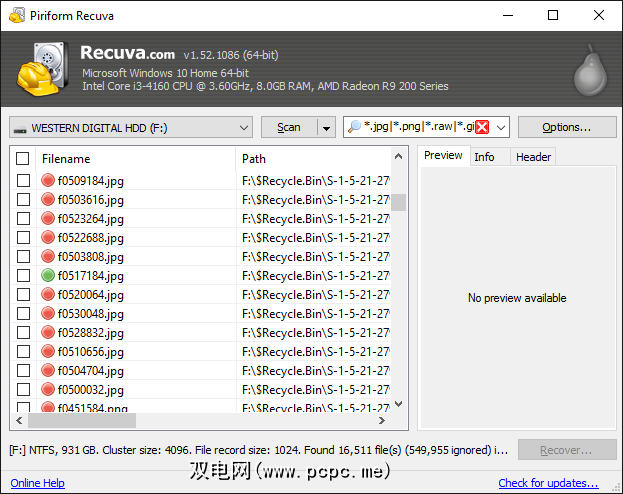Screen dimensions: 623x494
Task: Click the Piriform Recuva title bar icon
Action: coord(17,15)
